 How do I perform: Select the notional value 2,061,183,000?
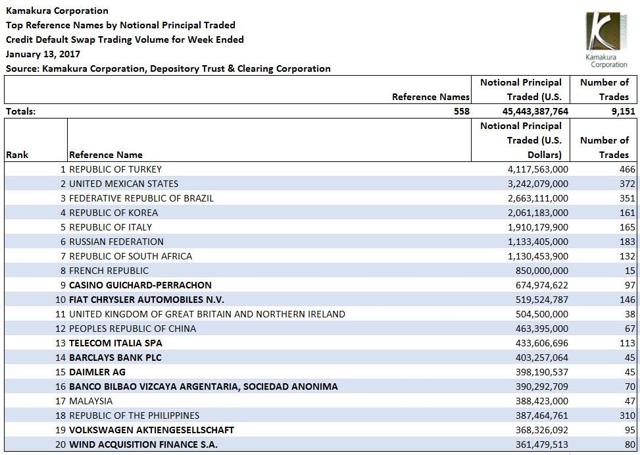pyautogui.click(x=538, y=213)
